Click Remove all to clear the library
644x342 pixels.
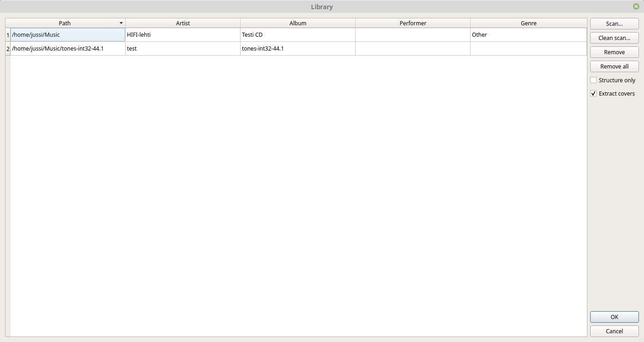click(x=614, y=66)
